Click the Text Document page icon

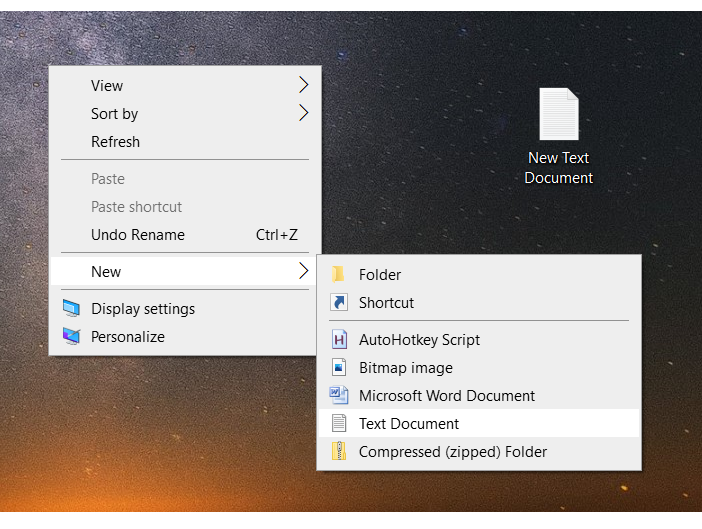[339, 423]
